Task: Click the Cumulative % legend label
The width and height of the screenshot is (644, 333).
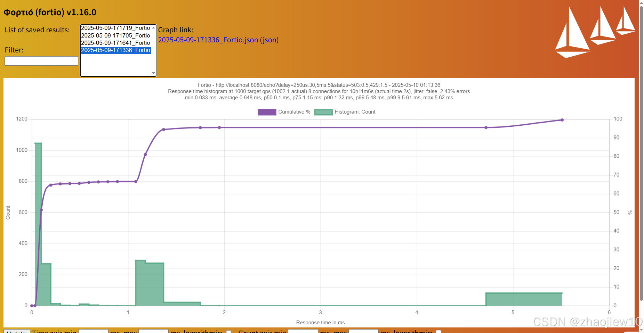Action: (x=294, y=112)
